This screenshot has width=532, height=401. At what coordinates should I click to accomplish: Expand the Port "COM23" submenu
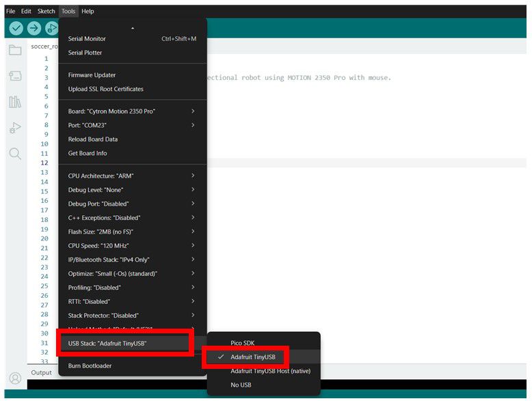pos(131,125)
